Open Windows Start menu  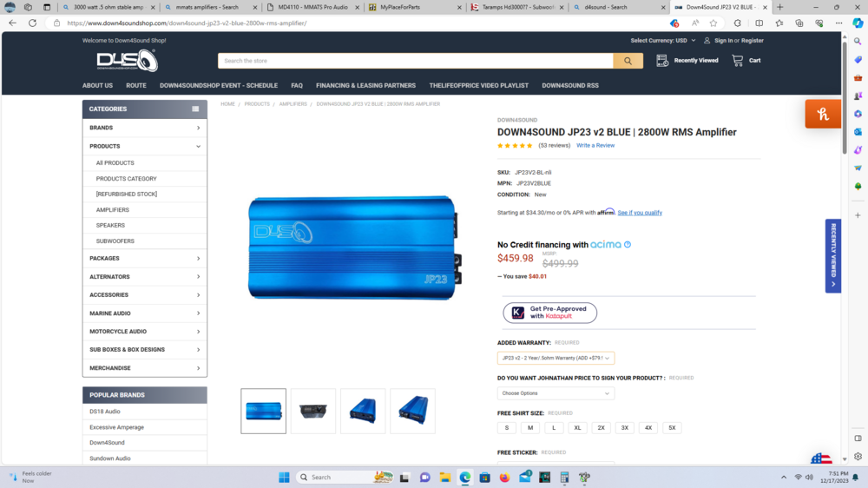tap(284, 477)
